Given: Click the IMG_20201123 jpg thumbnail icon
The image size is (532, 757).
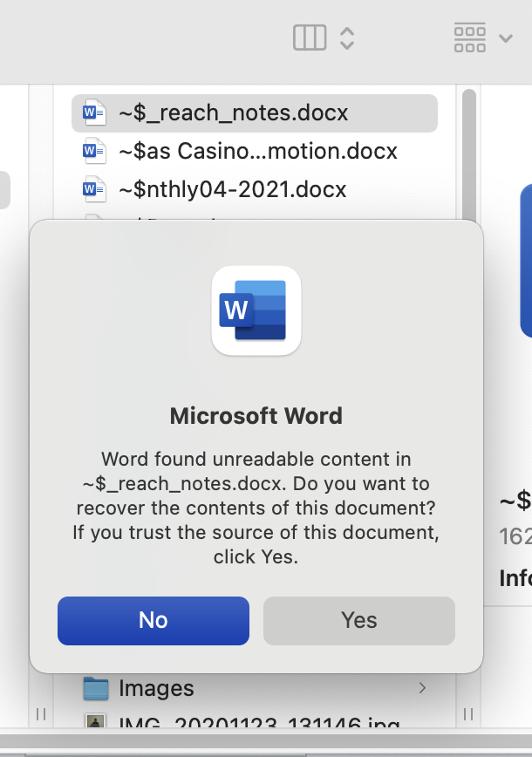Looking at the screenshot, I should (95, 724).
